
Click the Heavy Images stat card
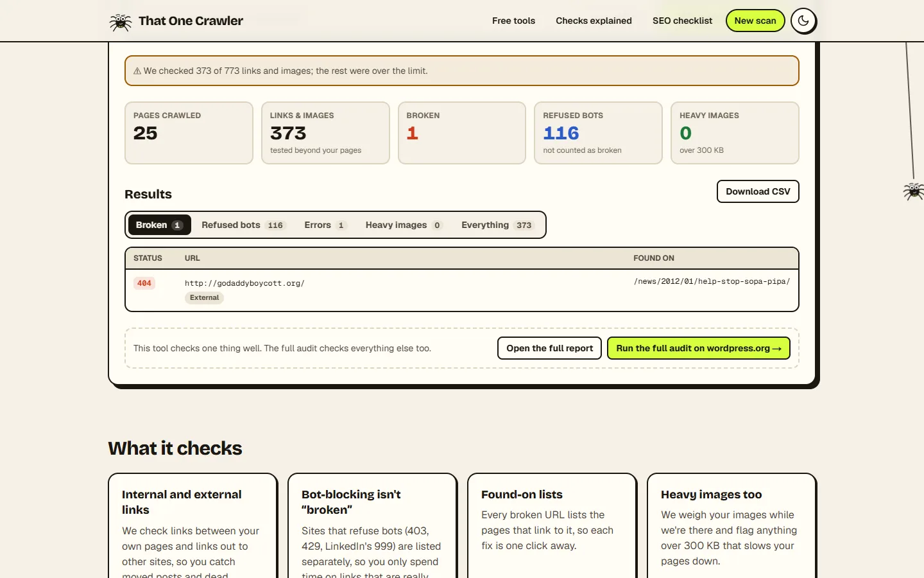(x=735, y=133)
